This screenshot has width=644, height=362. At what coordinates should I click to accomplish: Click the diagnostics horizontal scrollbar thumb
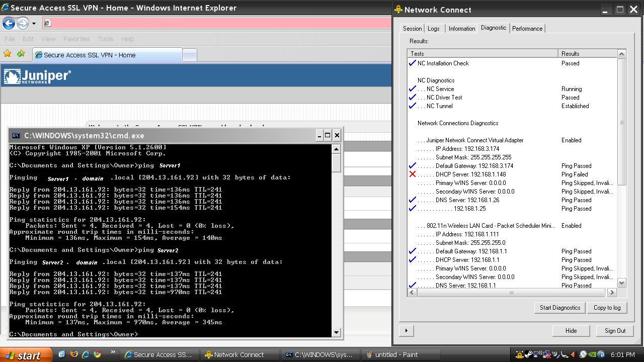coord(511,292)
